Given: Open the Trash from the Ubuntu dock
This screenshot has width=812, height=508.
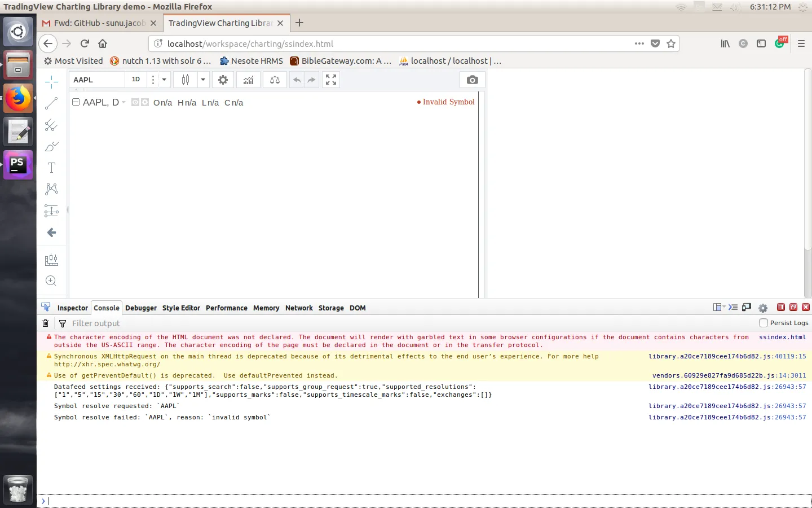Looking at the screenshot, I should pyautogui.click(x=18, y=489).
